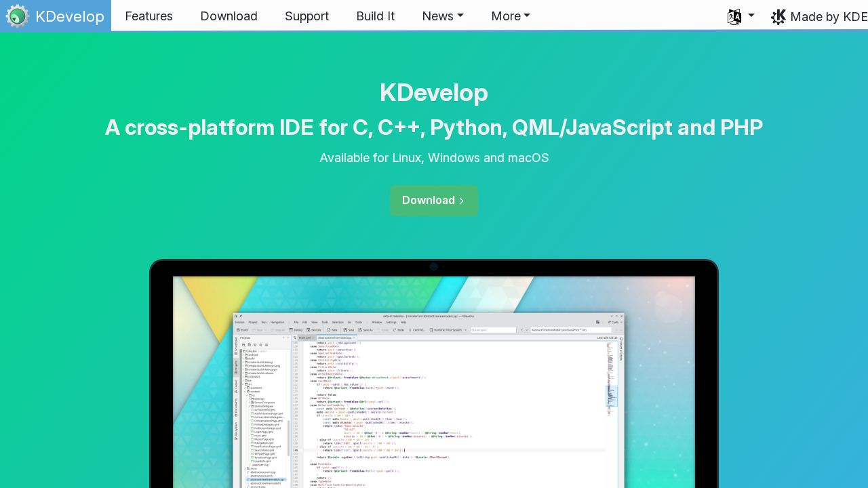868x488 pixels.
Task: Open the Support page
Action: click(307, 16)
